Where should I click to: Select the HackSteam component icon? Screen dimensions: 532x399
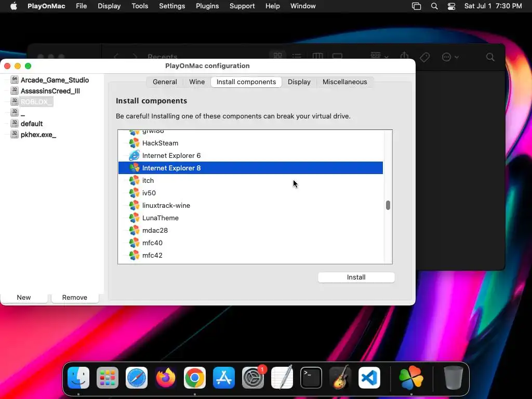(x=134, y=143)
